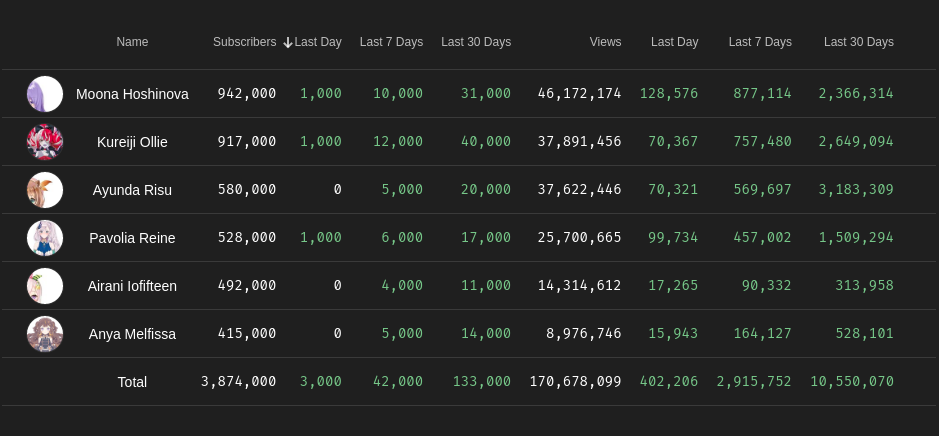This screenshot has height=436, width=939.
Task: Click Kureiji Ollie's avatar icon
Action: tap(45, 142)
